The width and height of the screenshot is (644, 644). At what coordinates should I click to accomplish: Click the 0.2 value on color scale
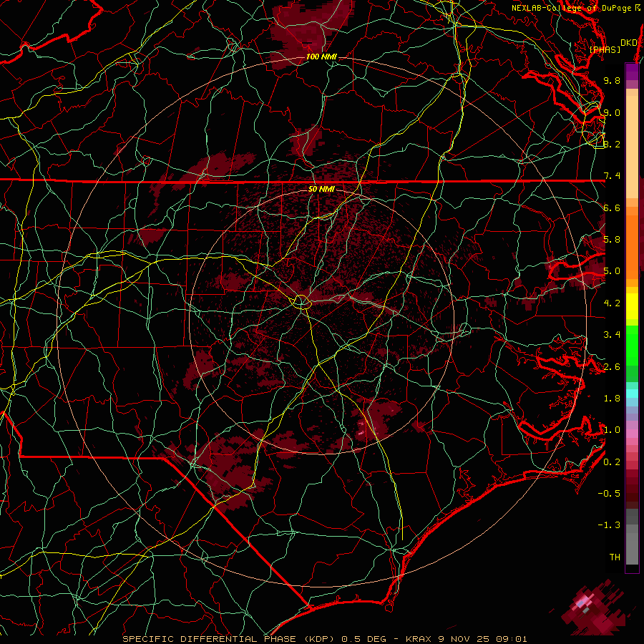click(x=612, y=462)
